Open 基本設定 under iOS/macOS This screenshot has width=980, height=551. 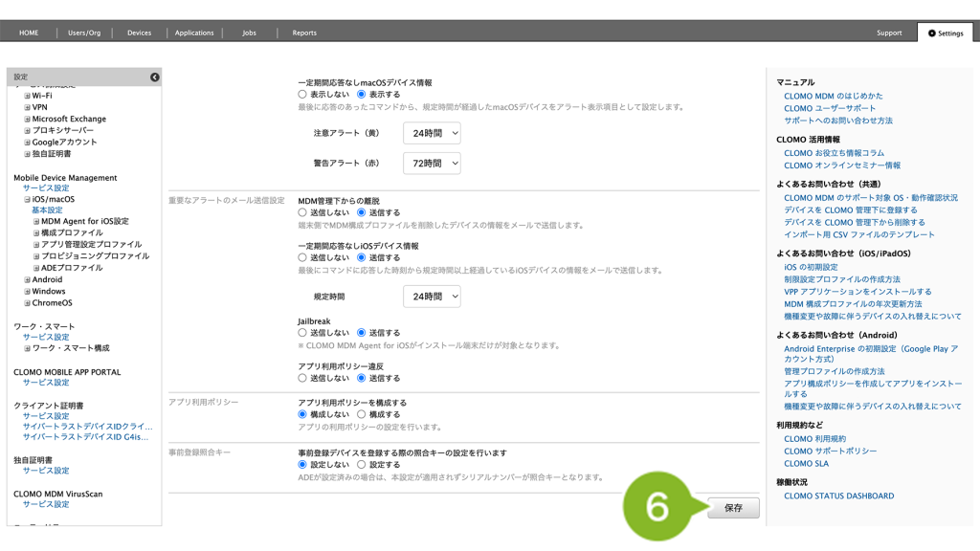[x=47, y=209]
